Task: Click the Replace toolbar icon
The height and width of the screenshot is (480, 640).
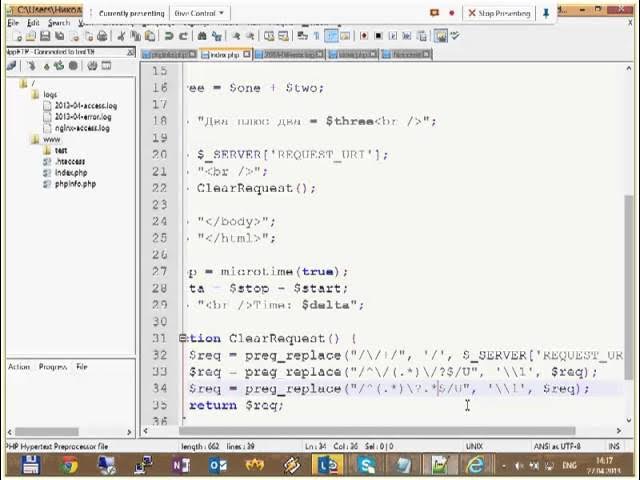Action: click(x=217, y=36)
